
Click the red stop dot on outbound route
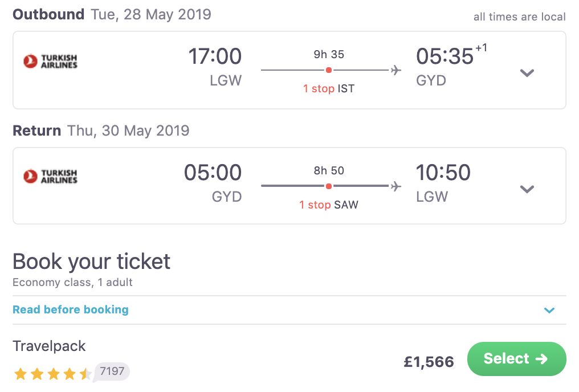pyautogui.click(x=329, y=70)
